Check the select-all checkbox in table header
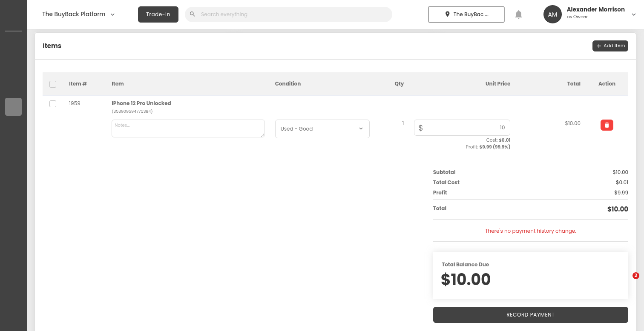The height and width of the screenshot is (331, 644). click(53, 84)
